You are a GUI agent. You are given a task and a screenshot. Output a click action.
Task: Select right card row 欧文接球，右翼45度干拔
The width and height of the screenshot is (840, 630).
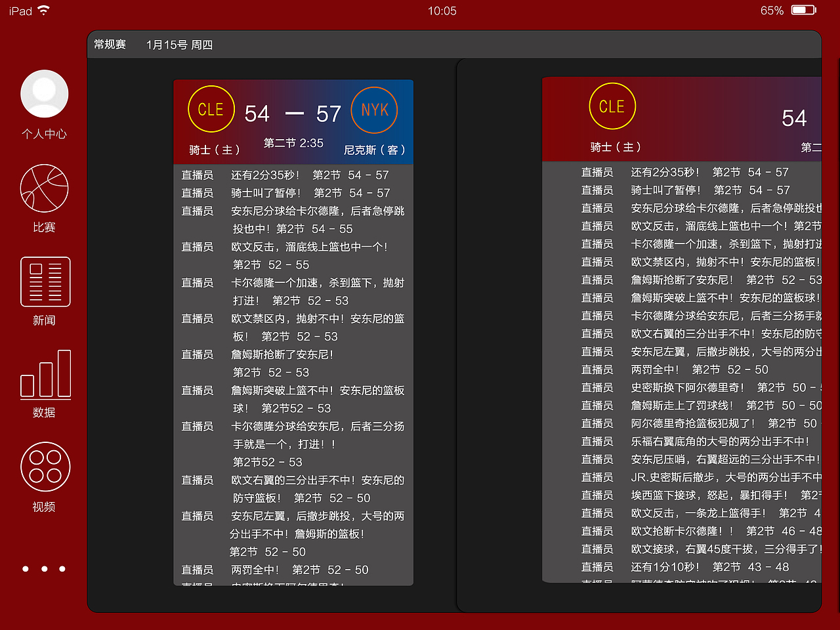point(701,549)
